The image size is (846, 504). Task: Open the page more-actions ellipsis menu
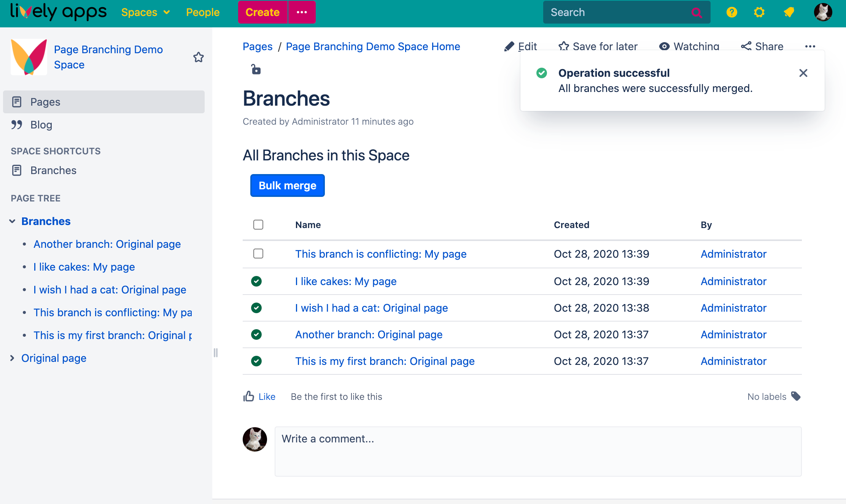810,46
